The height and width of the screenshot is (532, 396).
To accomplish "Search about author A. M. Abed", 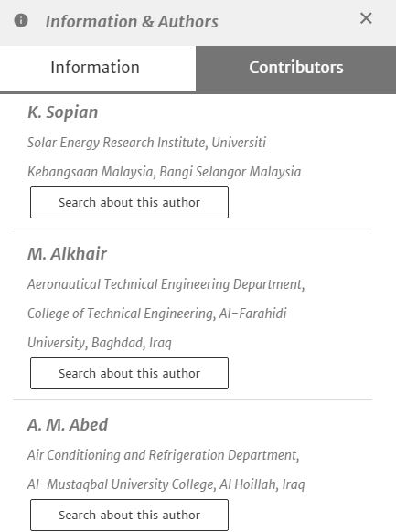I will tap(129, 515).
